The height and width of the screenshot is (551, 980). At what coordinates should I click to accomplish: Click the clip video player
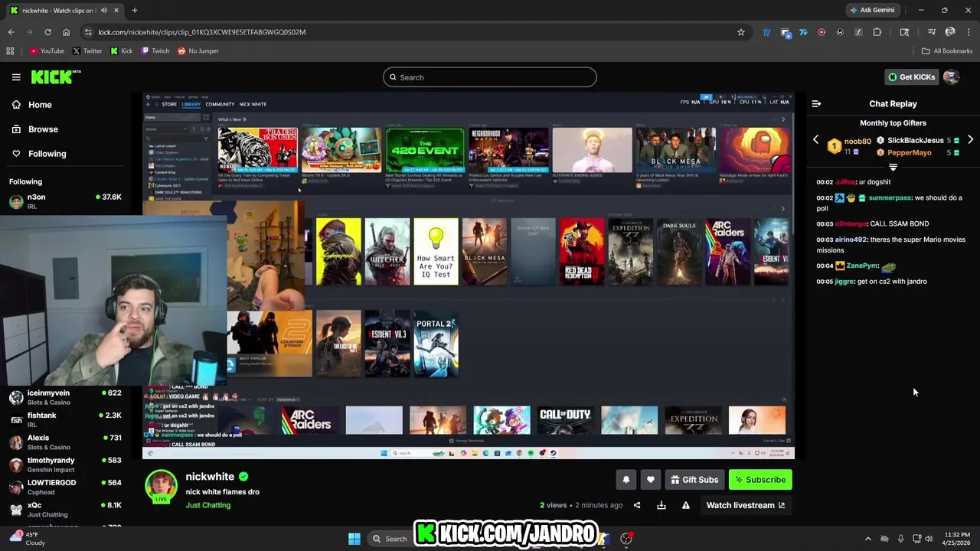[x=469, y=276]
